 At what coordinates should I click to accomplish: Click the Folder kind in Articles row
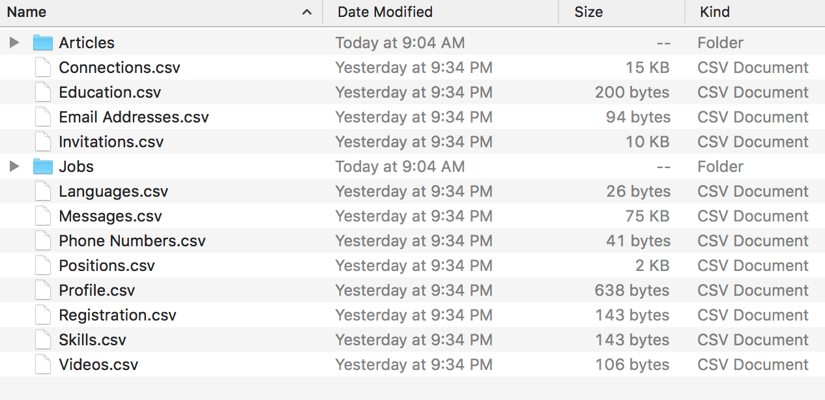coord(720,43)
